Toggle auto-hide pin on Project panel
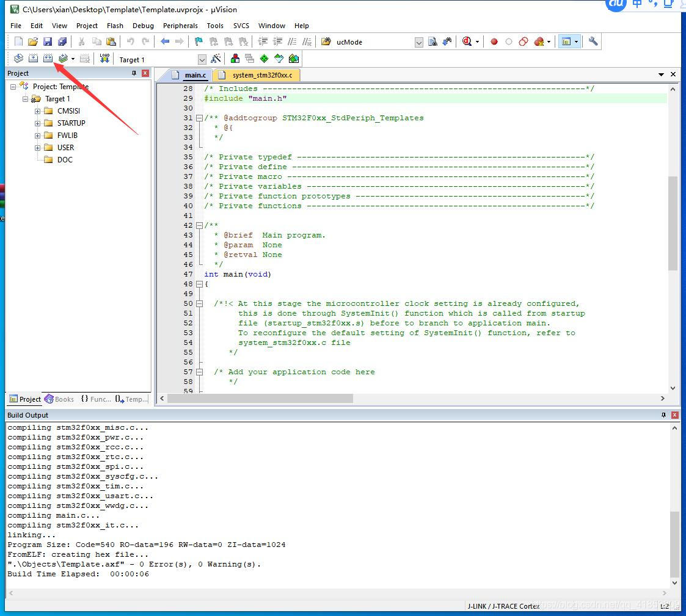Screen dimensions: 686x616 (x=134, y=73)
